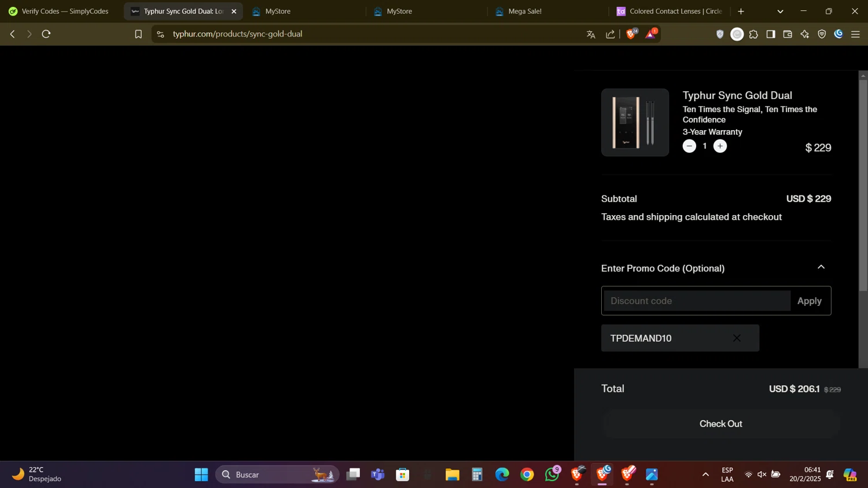Open a new browser tab
The height and width of the screenshot is (488, 868).
[741, 11]
